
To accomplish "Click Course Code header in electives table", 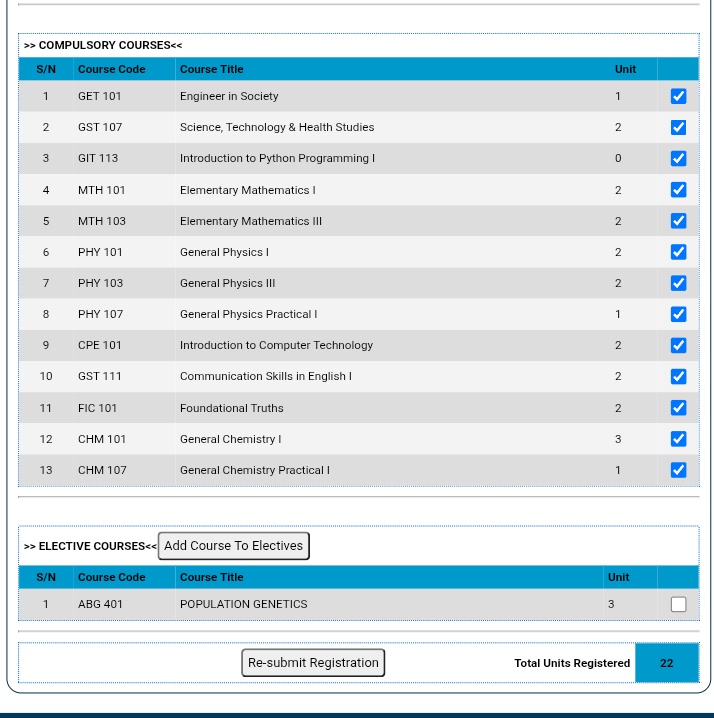I will (112, 577).
